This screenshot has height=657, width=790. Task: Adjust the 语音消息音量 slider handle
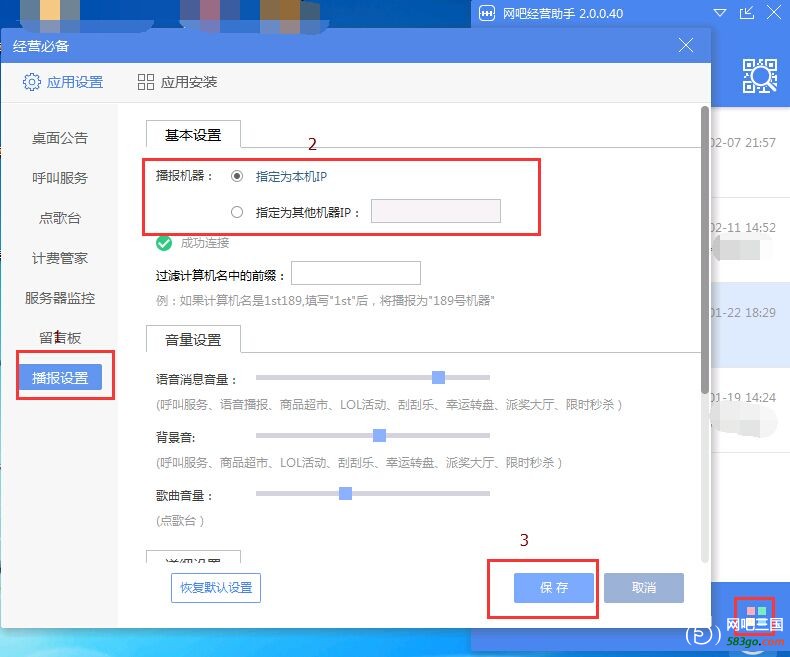(438, 377)
